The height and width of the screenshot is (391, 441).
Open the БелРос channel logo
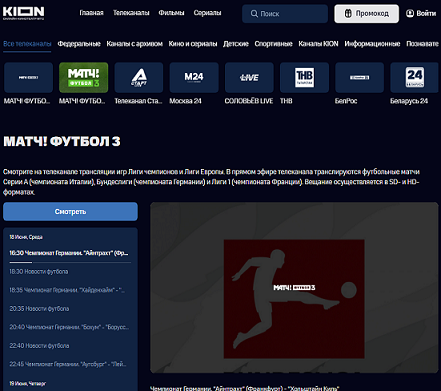pos(359,77)
